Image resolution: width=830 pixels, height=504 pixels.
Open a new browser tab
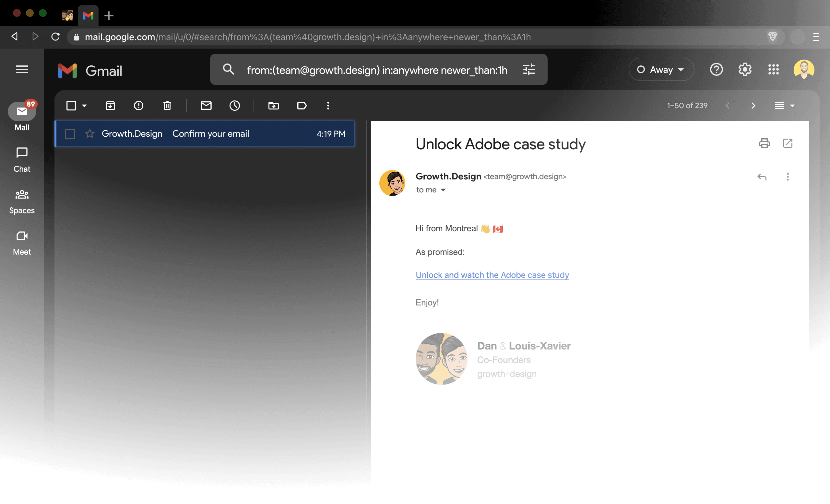109,16
